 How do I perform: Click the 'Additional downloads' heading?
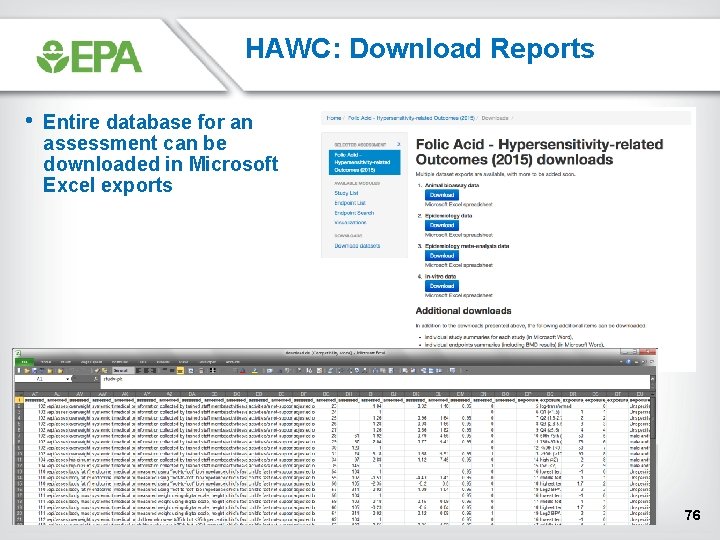[463, 311]
